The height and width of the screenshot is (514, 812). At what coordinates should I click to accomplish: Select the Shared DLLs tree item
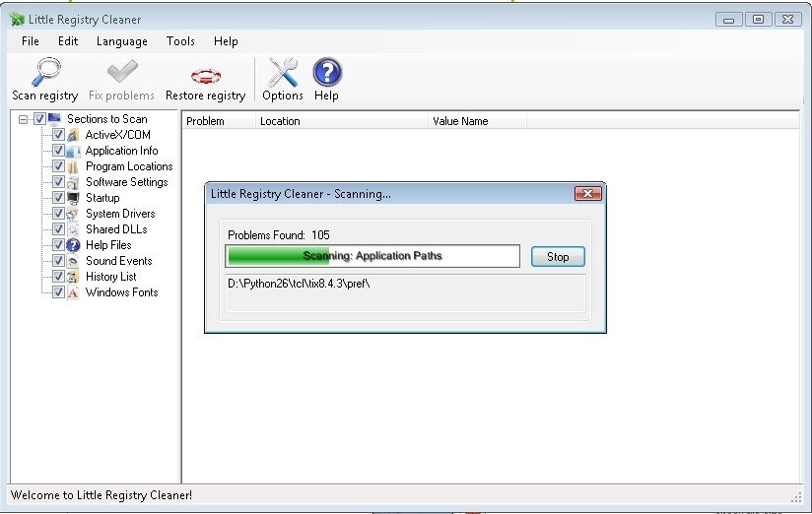pyautogui.click(x=116, y=229)
